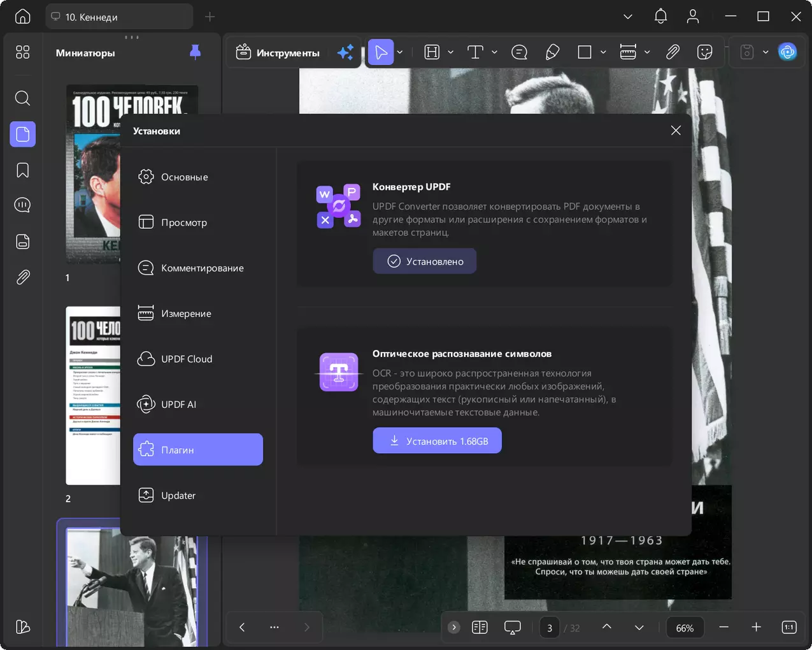Open the Просмотр settings section
Image resolution: width=812 pixels, height=650 pixels.
198,222
